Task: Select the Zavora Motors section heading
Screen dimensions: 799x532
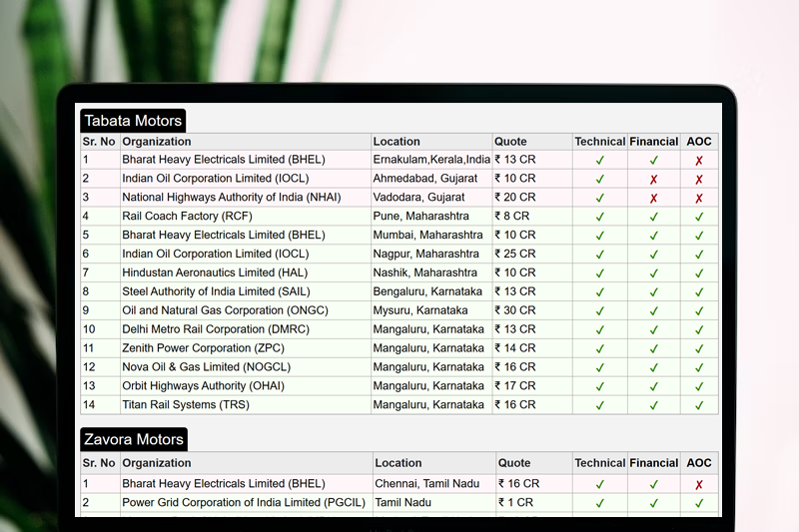Action: coord(133,439)
